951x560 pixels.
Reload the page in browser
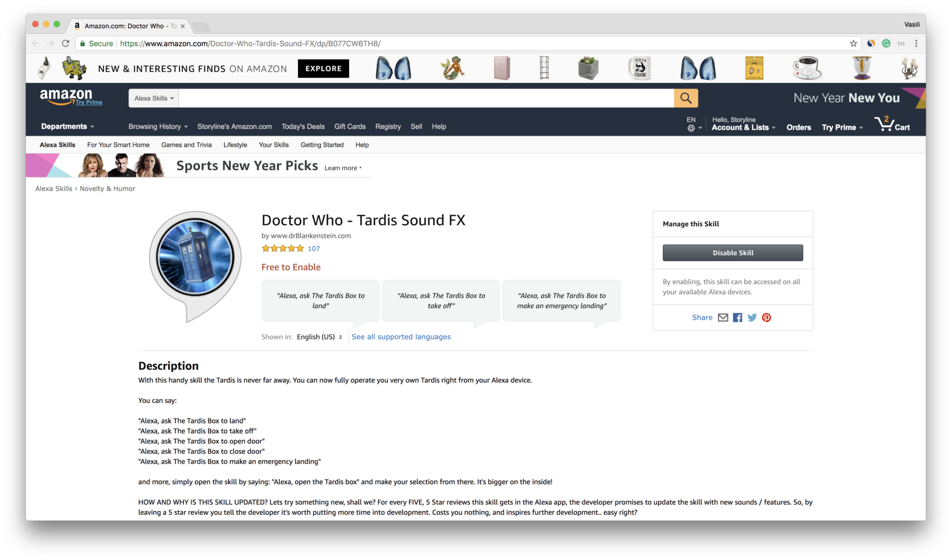click(x=66, y=44)
